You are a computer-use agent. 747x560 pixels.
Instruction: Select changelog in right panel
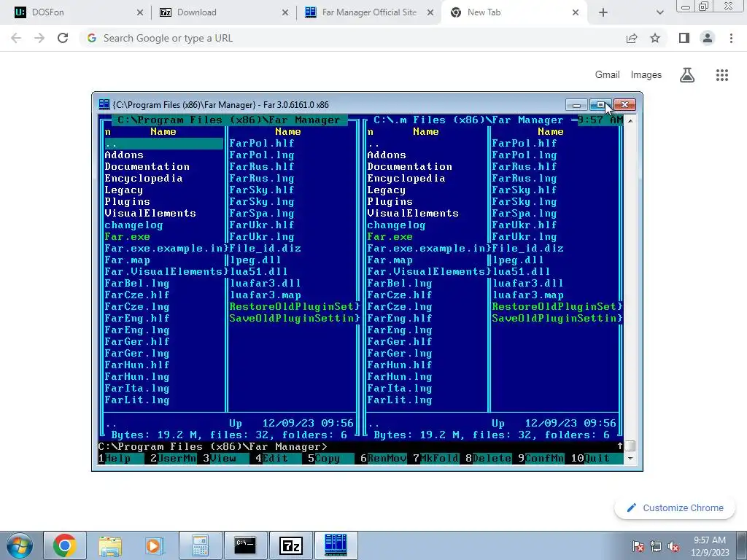396,225
